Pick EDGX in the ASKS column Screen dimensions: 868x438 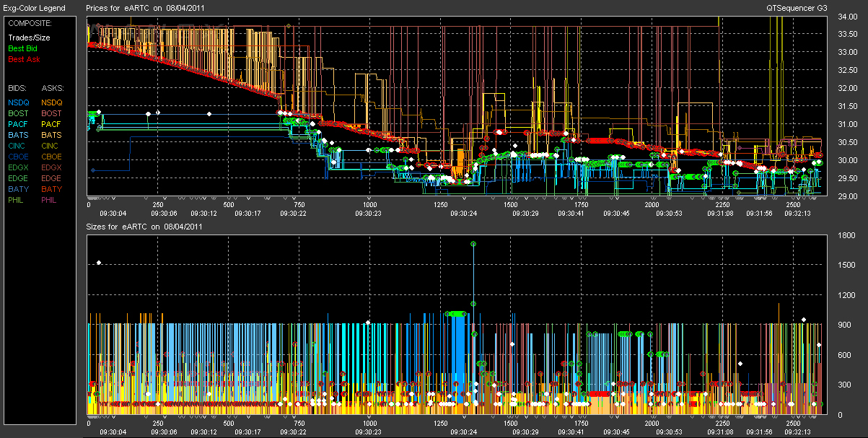[52, 167]
